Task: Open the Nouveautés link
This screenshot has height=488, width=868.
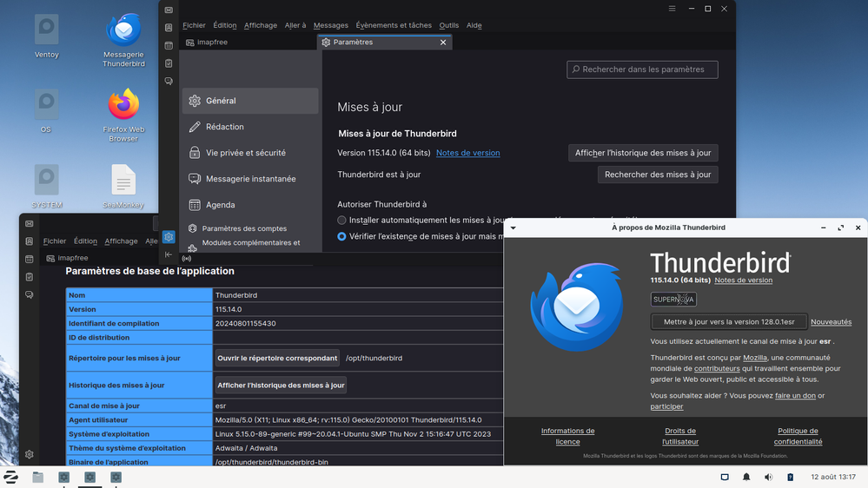Action: (x=831, y=322)
